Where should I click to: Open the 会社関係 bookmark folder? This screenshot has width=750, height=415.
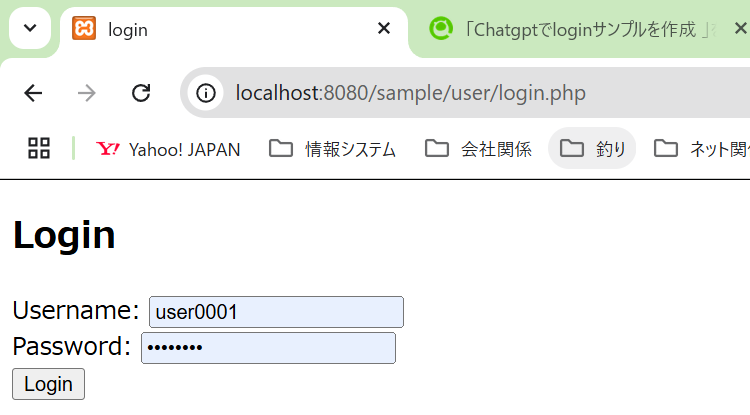click(478, 149)
